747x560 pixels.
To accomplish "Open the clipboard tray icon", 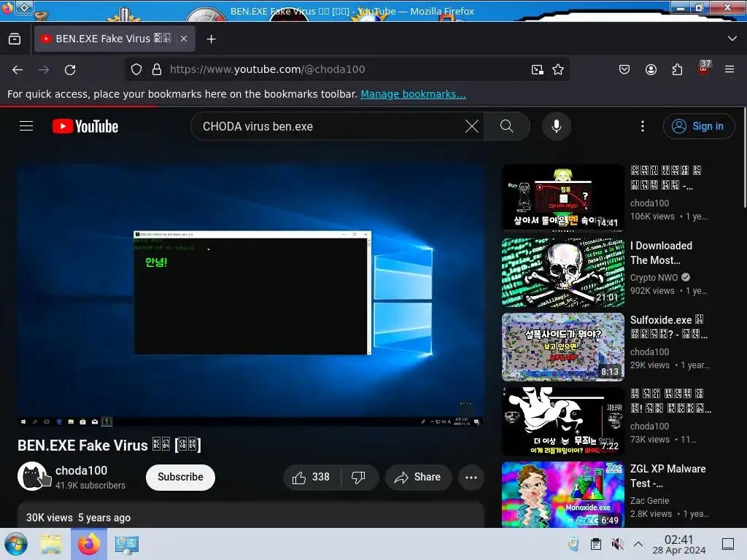I will tap(595, 544).
